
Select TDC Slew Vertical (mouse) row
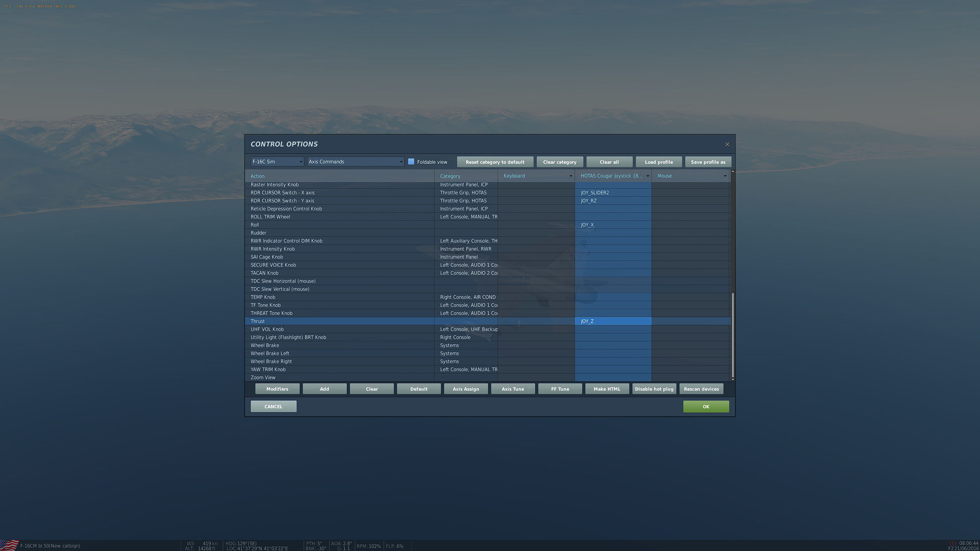click(x=487, y=289)
